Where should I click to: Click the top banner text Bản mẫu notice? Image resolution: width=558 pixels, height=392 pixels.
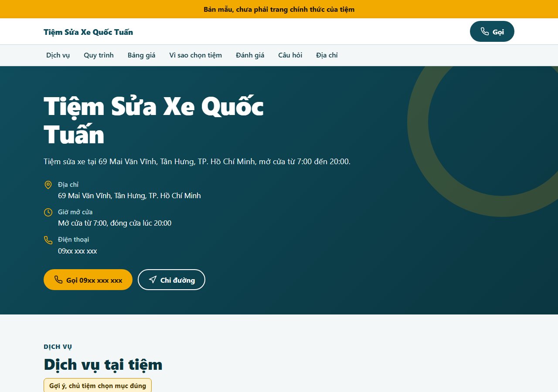click(x=279, y=9)
